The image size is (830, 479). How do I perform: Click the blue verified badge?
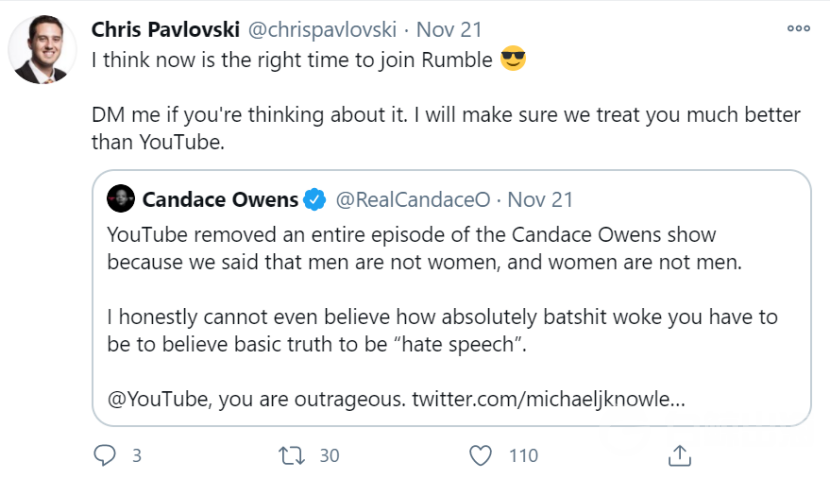pos(314,199)
